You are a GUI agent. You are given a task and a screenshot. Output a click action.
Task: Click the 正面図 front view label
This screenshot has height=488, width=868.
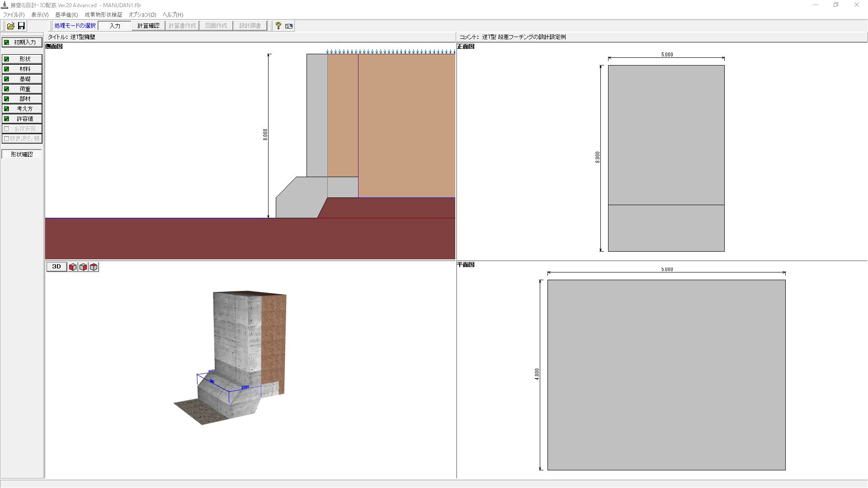[466, 47]
